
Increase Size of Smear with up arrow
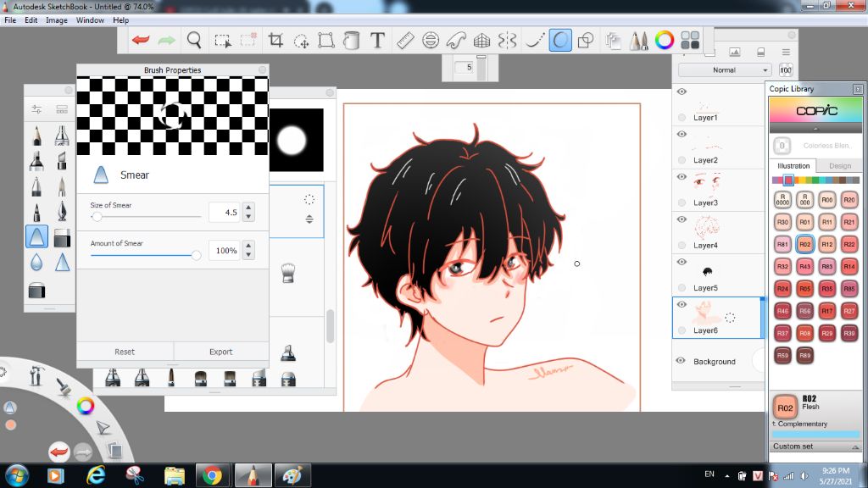tap(248, 208)
